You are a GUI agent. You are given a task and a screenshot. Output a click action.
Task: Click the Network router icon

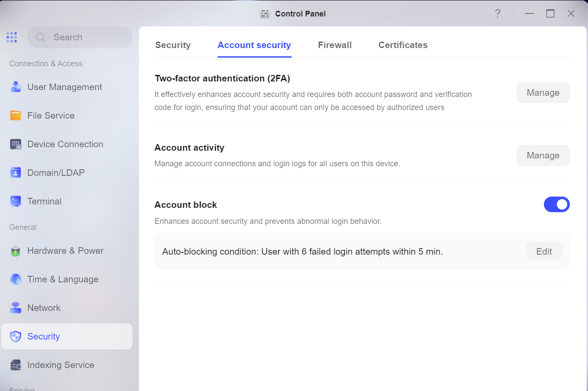point(16,308)
